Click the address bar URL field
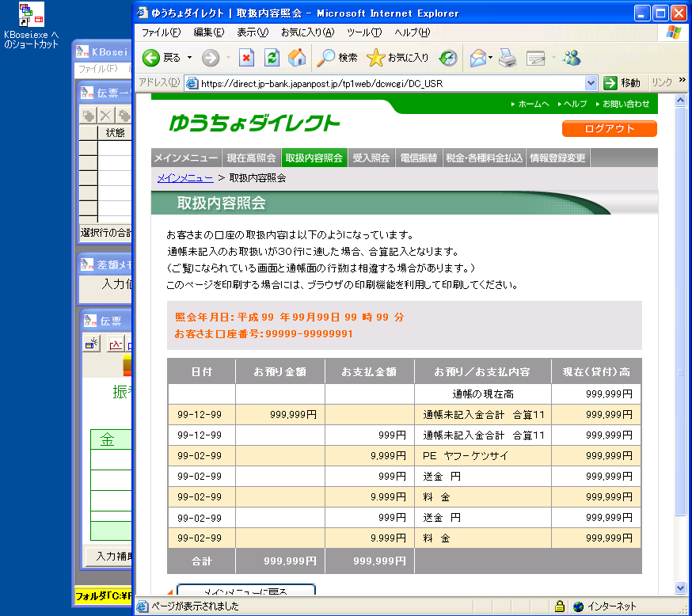Screen dimensions: 692x616 392,83
